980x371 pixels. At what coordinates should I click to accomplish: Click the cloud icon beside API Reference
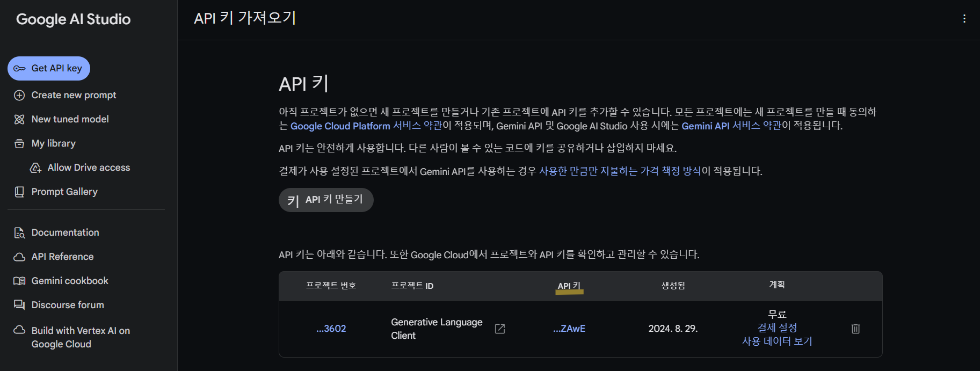point(19,257)
